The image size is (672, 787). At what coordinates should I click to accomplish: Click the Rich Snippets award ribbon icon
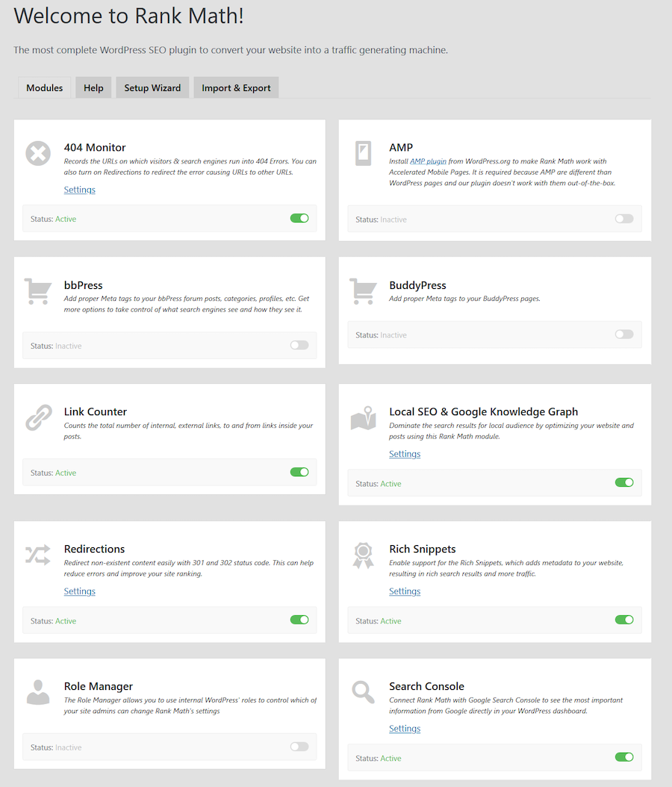pyautogui.click(x=363, y=555)
